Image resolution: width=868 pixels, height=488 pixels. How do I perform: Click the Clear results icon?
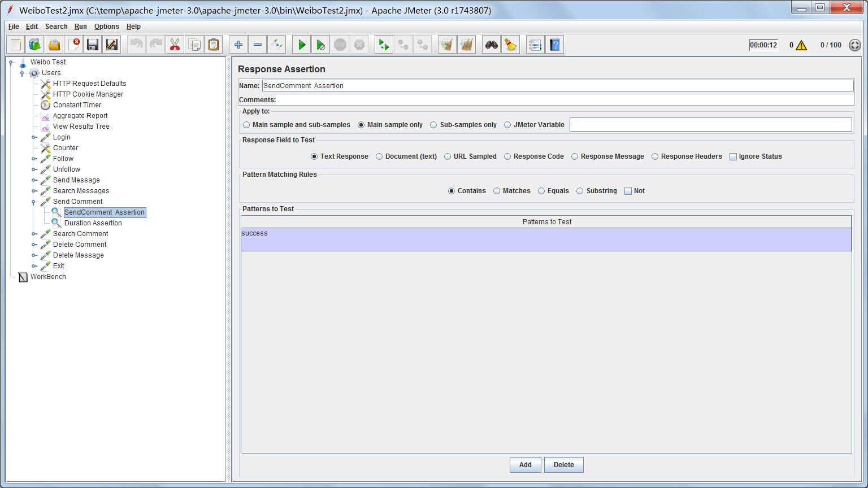pyautogui.click(x=448, y=45)
